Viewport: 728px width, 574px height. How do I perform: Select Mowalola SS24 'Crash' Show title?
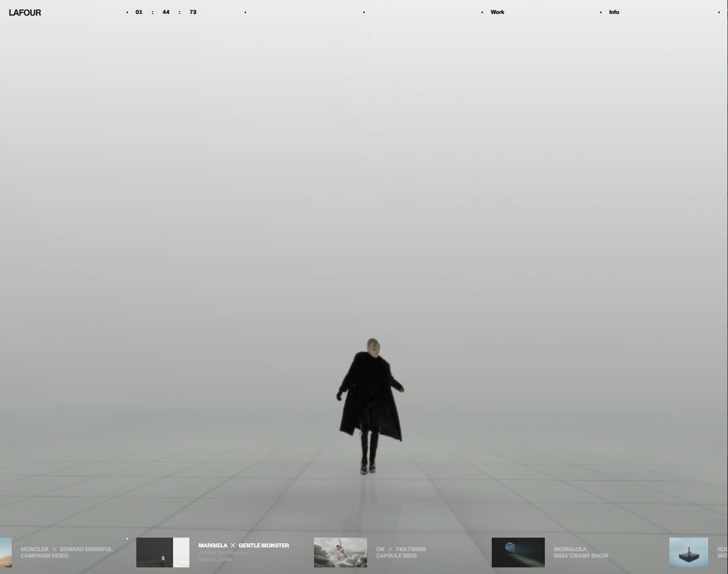(x=580, y=552)
